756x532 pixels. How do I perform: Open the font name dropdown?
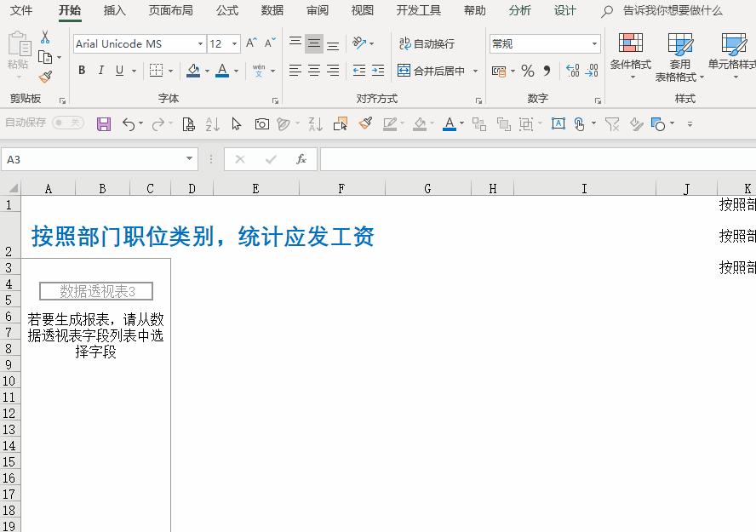(200, 43)
